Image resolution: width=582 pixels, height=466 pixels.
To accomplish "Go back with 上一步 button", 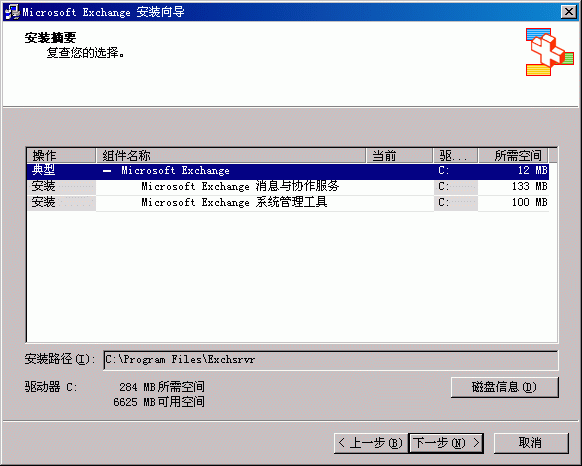I will click(371, 443).
